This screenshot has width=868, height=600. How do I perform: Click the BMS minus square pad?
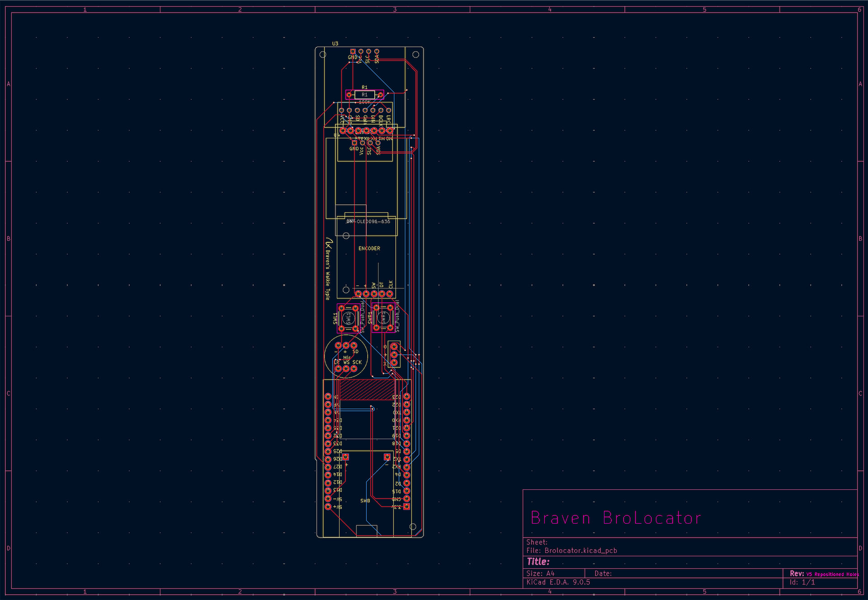(387, 457)
